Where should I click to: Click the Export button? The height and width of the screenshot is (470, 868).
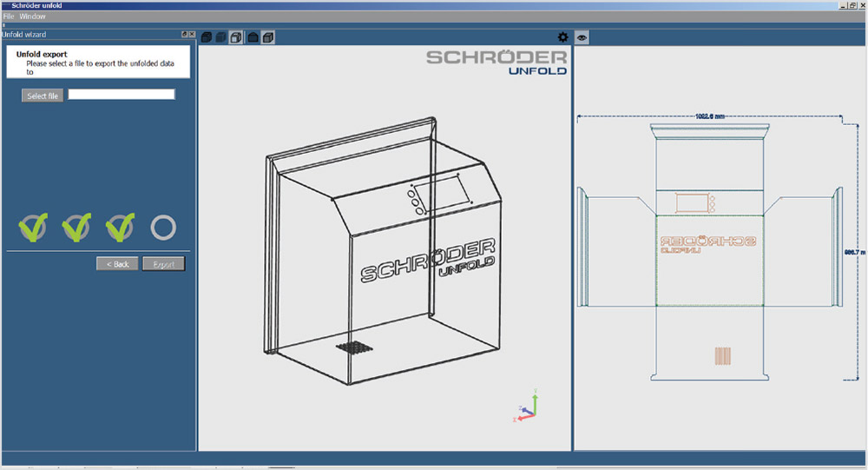coord(164,264)
